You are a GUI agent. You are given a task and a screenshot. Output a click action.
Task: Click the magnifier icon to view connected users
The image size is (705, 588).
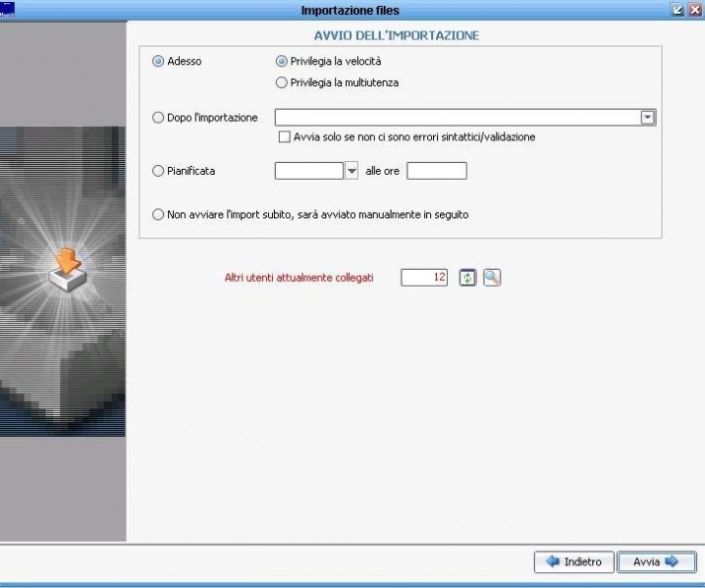tap(492, 278)
